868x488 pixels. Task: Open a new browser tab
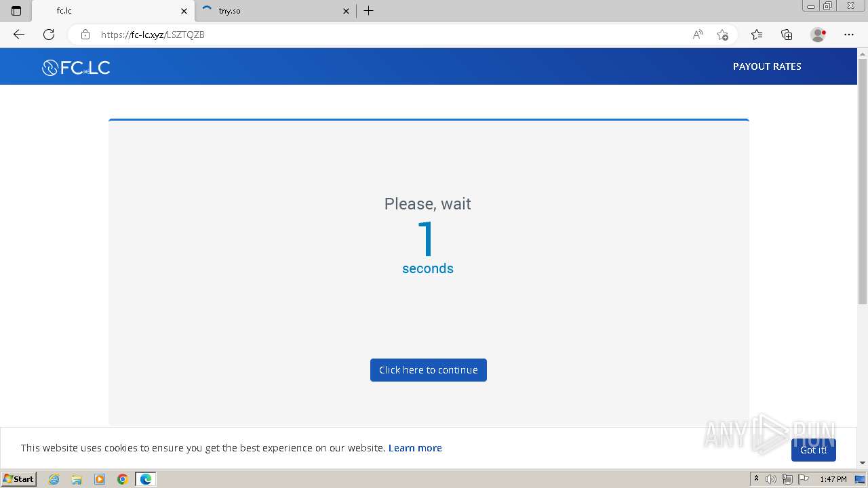pyautogui.click(x=368, y=11)
